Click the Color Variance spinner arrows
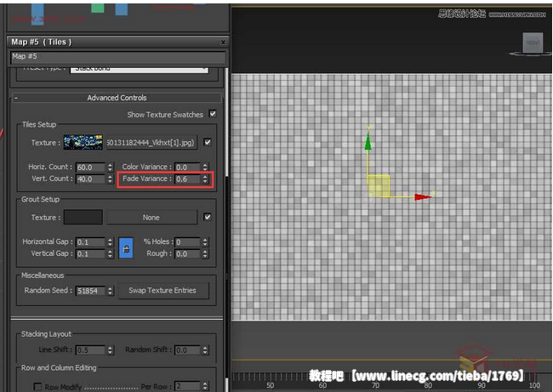This screenshot has height=392, width=553. coord(205,168)
